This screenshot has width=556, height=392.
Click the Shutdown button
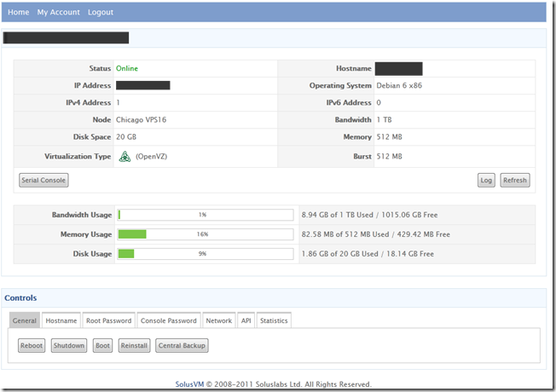point(69,345)
